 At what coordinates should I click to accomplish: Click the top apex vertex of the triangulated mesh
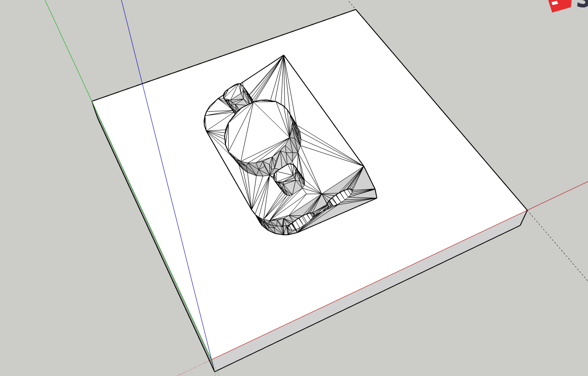(284, 56)
